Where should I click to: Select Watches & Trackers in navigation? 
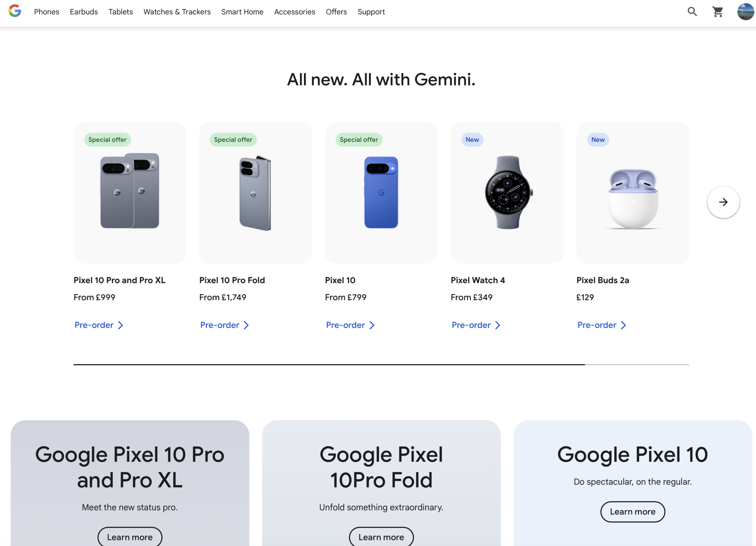[177, 12]
